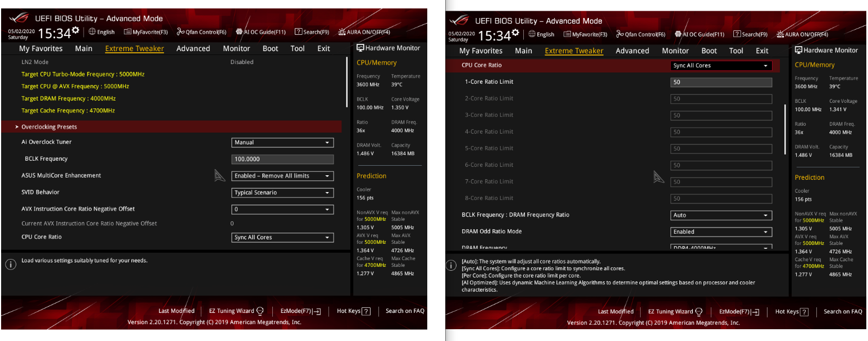Open the Advanced tab in left window
The height and width of the screenshot is (341, 868).
(193, 48)
